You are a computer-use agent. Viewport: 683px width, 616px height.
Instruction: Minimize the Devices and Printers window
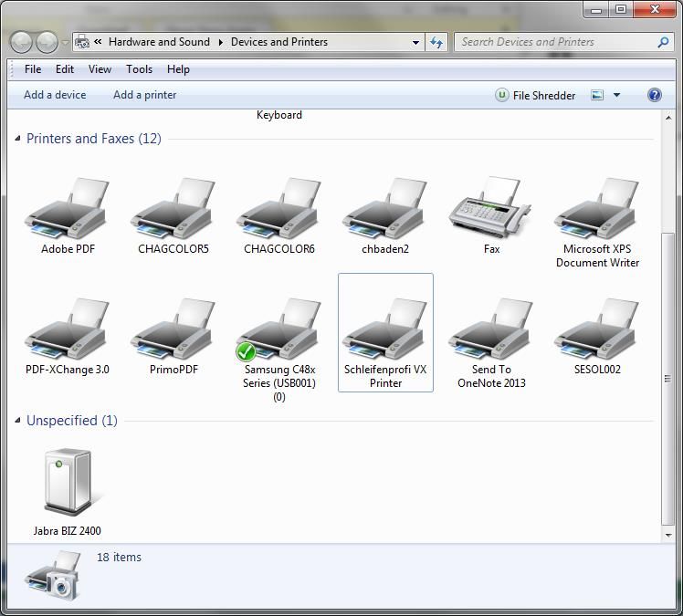point(596,9)
